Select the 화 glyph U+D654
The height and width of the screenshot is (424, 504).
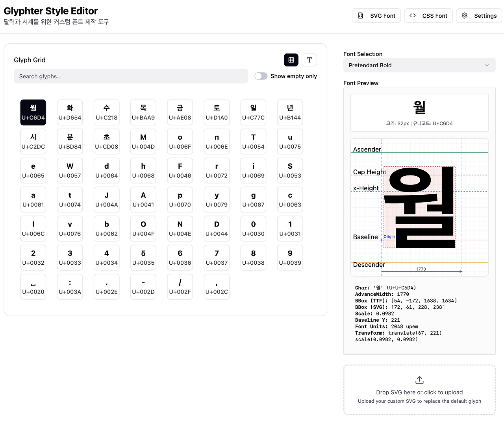pyautogui.click(x=70, y=112)
